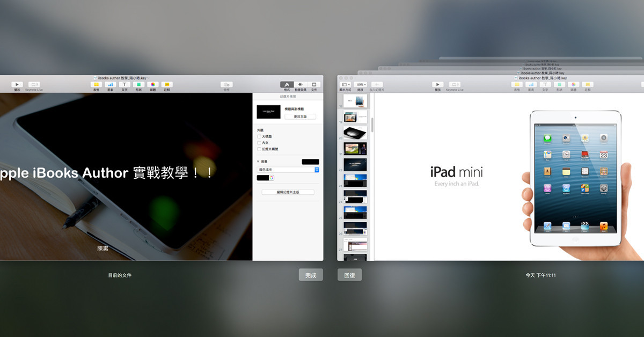Screen dimensions: 644x337
Task: Open the 顏色填充 fill type dropdown
Action: click(x=288, y=170)
